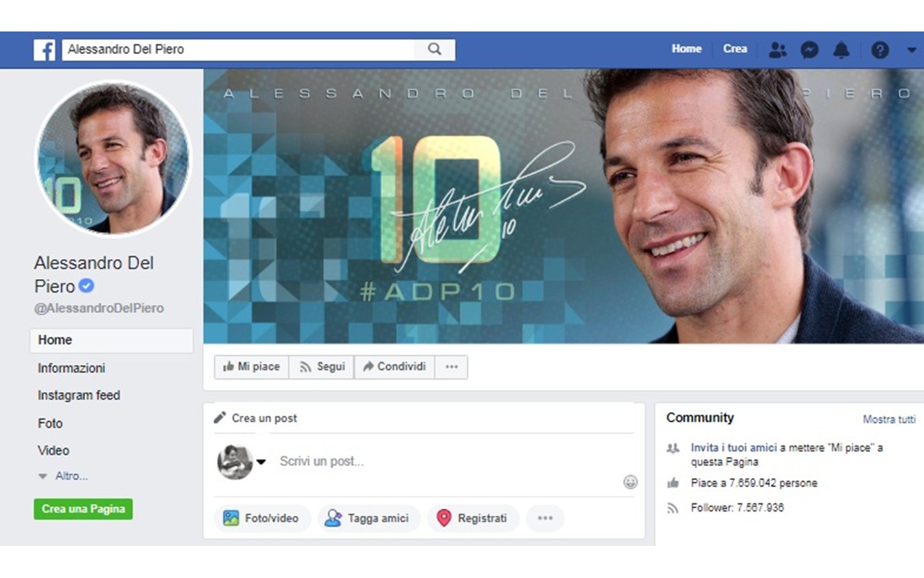
Task: Open notifications bell icon
Action: (x=841, y=49)
